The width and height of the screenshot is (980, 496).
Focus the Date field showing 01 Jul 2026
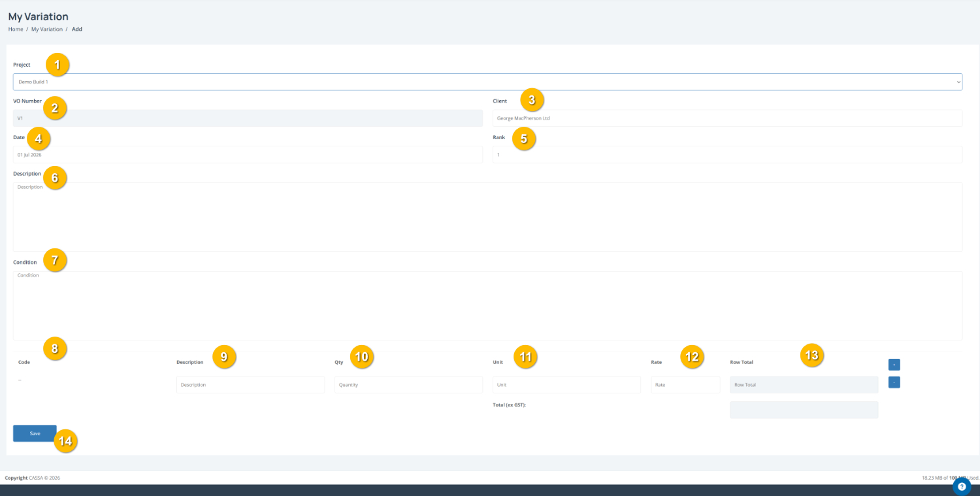coord(248,154)
